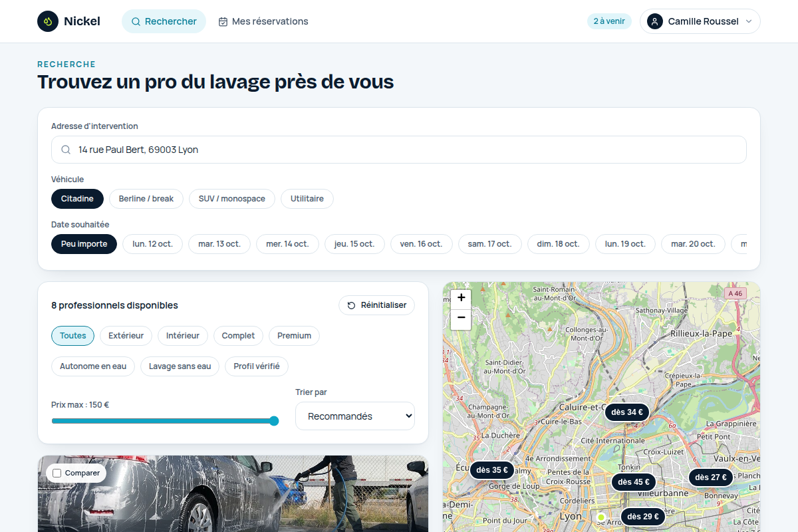Screen dimensions: 798x532
Task: Click '8 professionnels disponibles' text
Action: pyautogui.click(x=114, y=305)
